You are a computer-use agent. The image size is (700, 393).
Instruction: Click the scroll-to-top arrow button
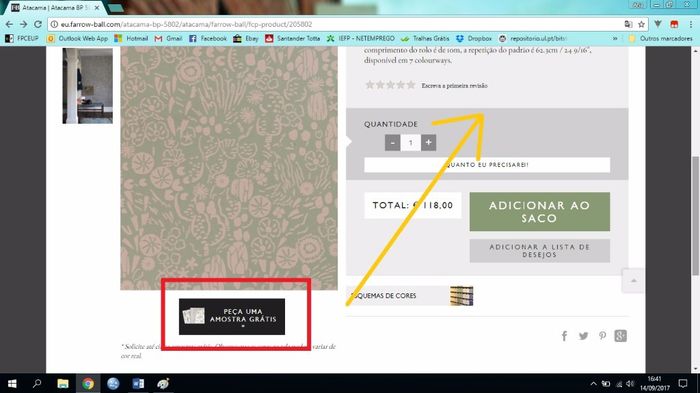point(633,280)
